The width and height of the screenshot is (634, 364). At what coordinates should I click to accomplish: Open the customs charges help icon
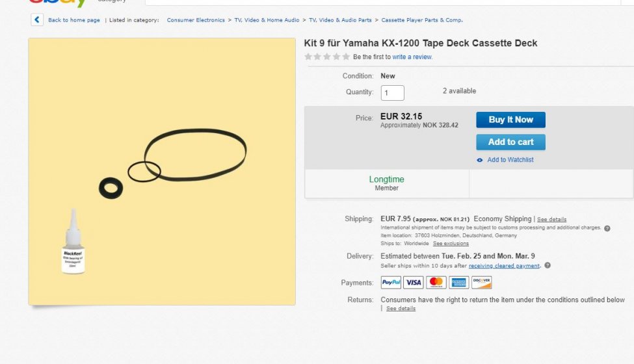pos(607,228)
